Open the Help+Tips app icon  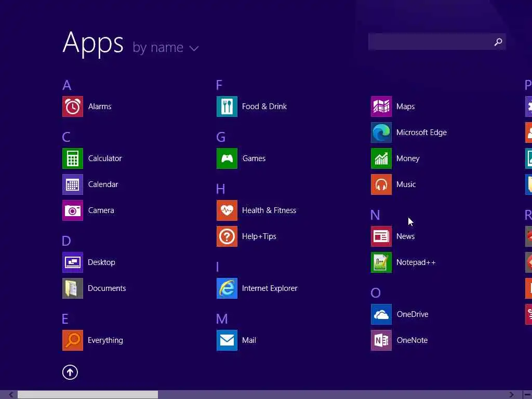(227, 236)
